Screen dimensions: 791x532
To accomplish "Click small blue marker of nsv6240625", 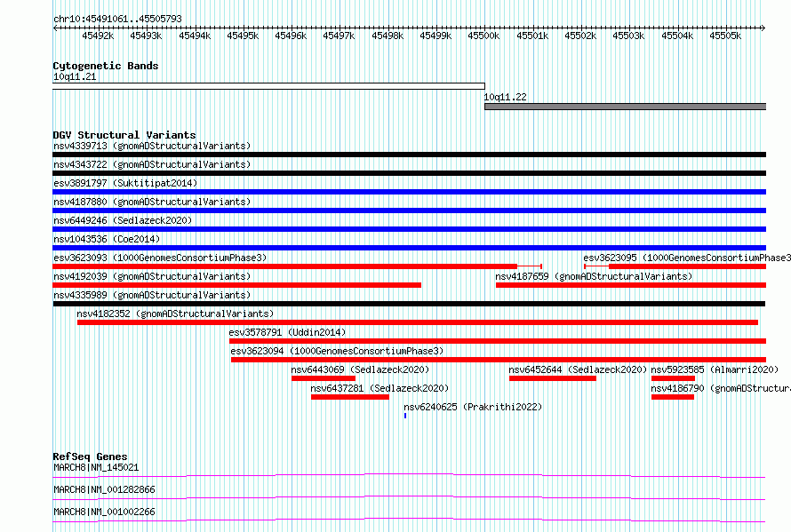I will point(405,416).
